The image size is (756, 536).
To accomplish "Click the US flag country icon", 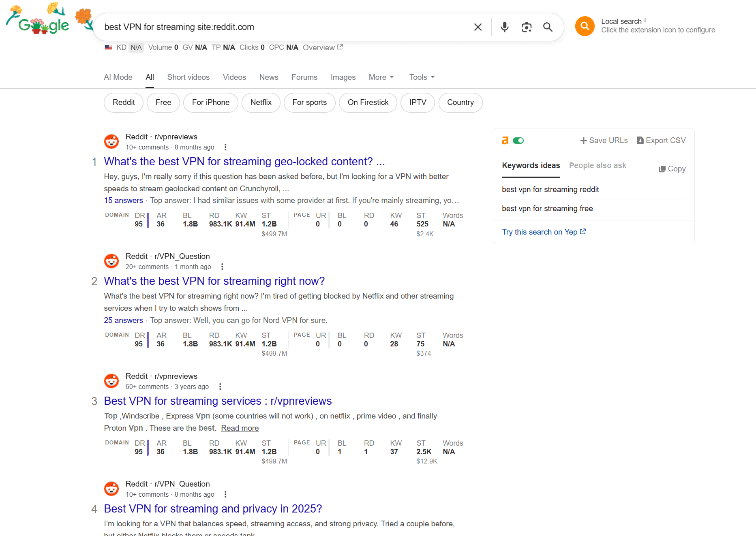I will coord(108,47).
